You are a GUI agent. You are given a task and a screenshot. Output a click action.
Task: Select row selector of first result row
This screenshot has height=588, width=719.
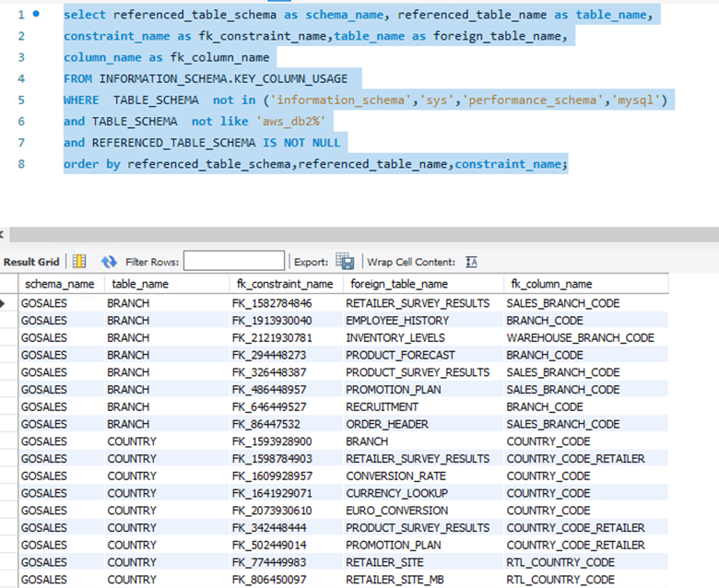(x=8, y=303)
